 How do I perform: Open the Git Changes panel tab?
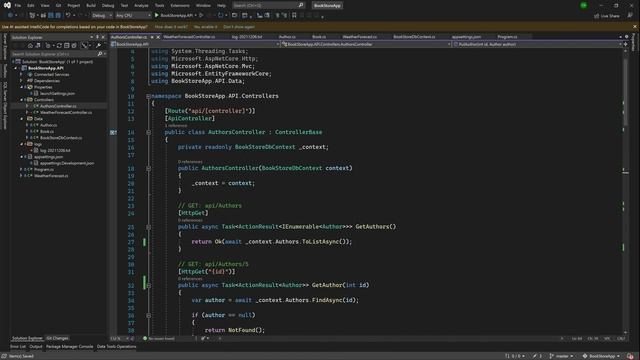pos(57,338)
